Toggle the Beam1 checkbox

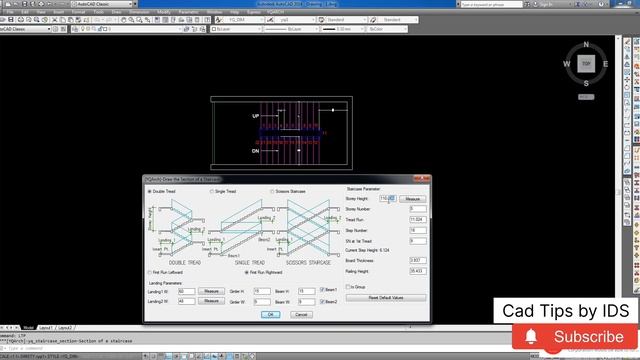tap(322, 290)
